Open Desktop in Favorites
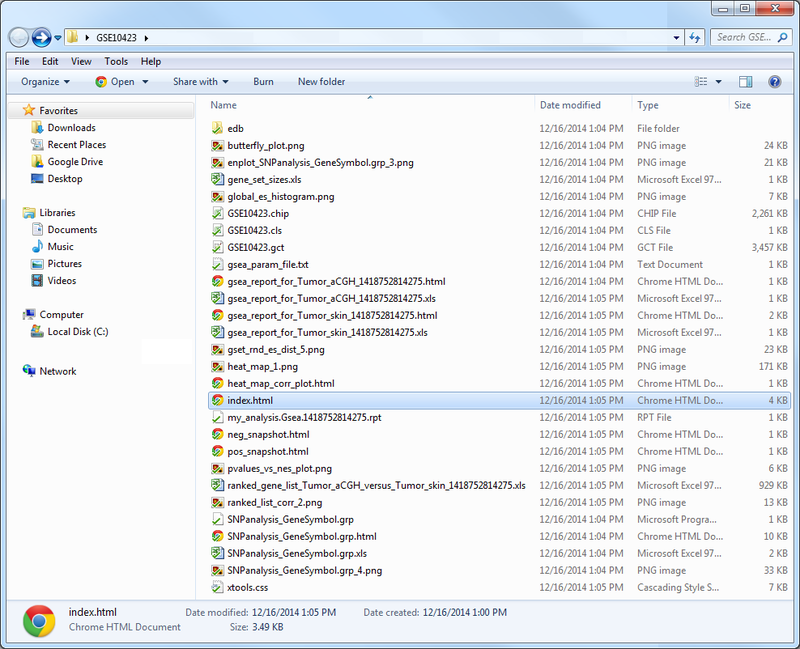The image size is (800, 649). 65,179
